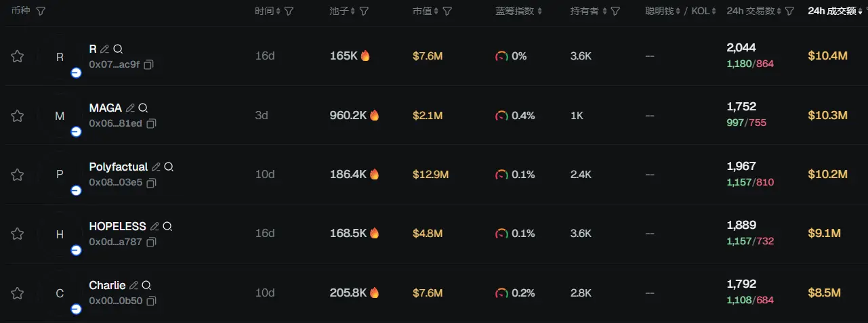Sort by 蓝筹指数 column header
This screenshot has width=868, height=323.
click(x=515, y=12)
